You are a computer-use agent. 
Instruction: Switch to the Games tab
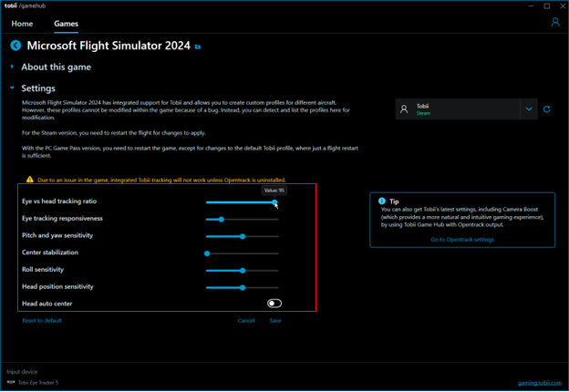[x=66, y=23]
